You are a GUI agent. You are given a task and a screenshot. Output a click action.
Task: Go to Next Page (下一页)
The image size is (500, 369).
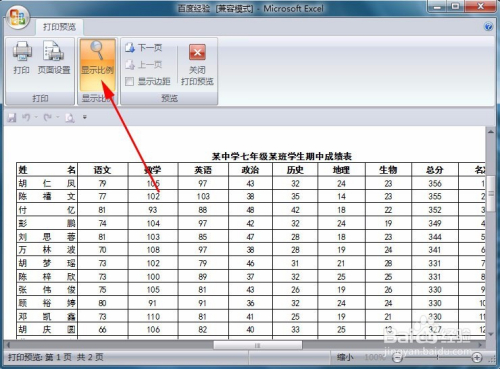[x=144, y=48]
